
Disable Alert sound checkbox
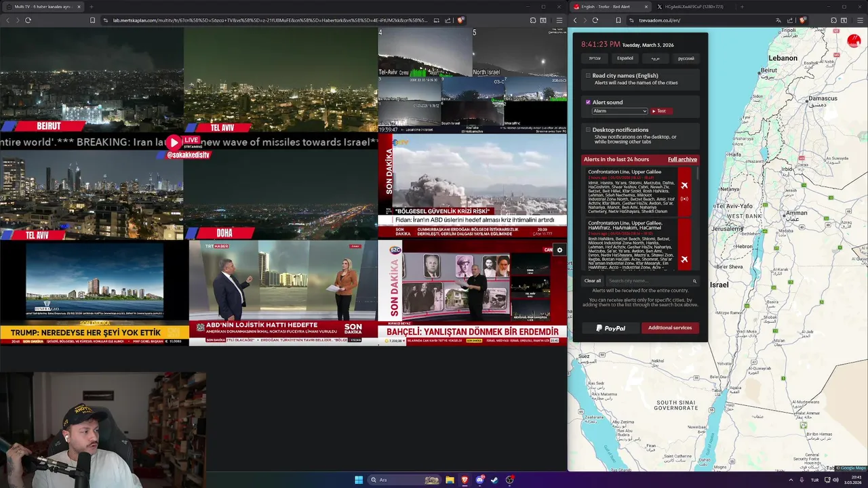pos(588,102)
